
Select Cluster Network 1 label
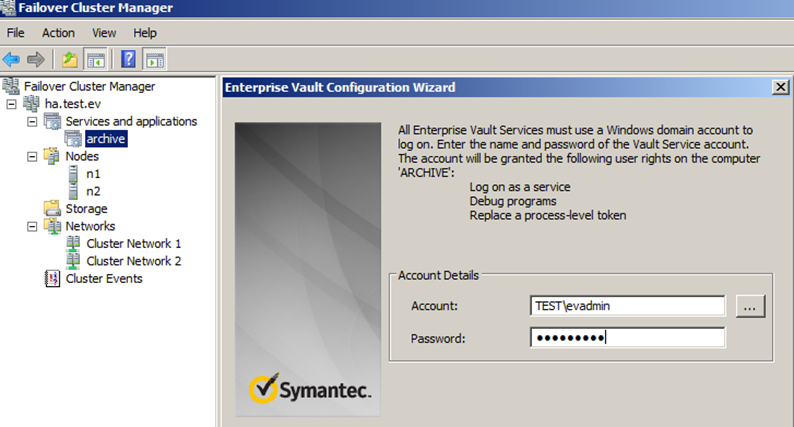pyautogui.click(x=134, y=244)
